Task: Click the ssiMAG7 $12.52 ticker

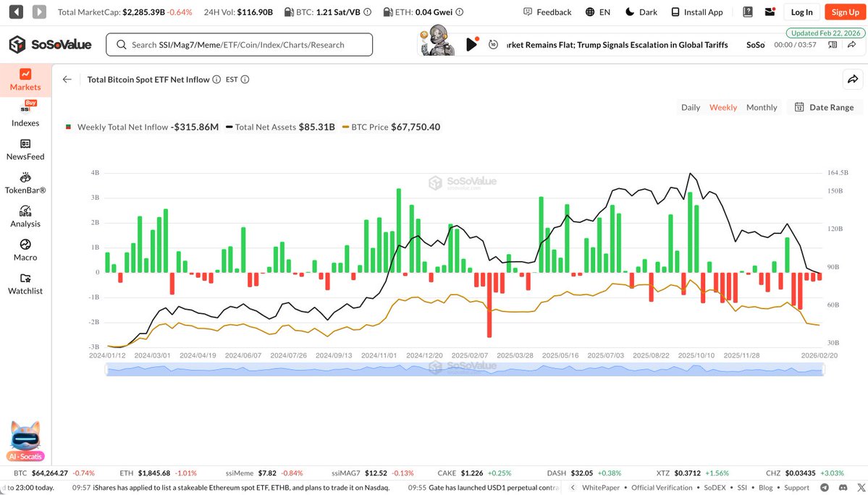Action: (373, 473)
